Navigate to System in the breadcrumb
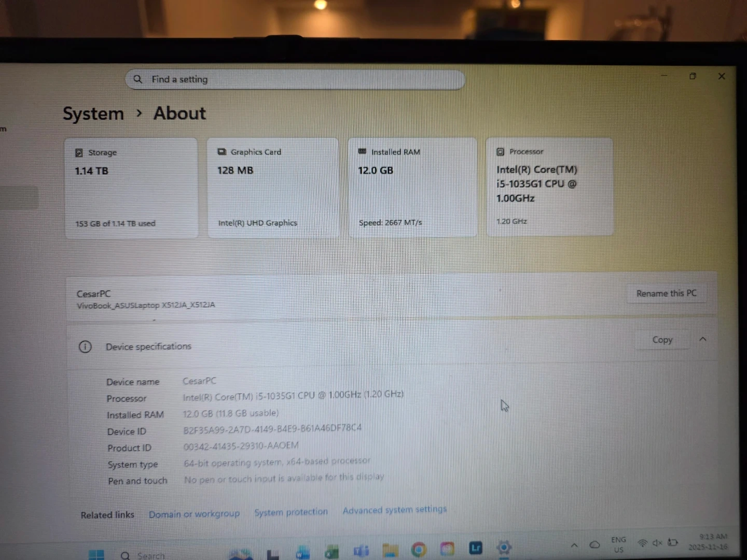 (x=93, y=114)
